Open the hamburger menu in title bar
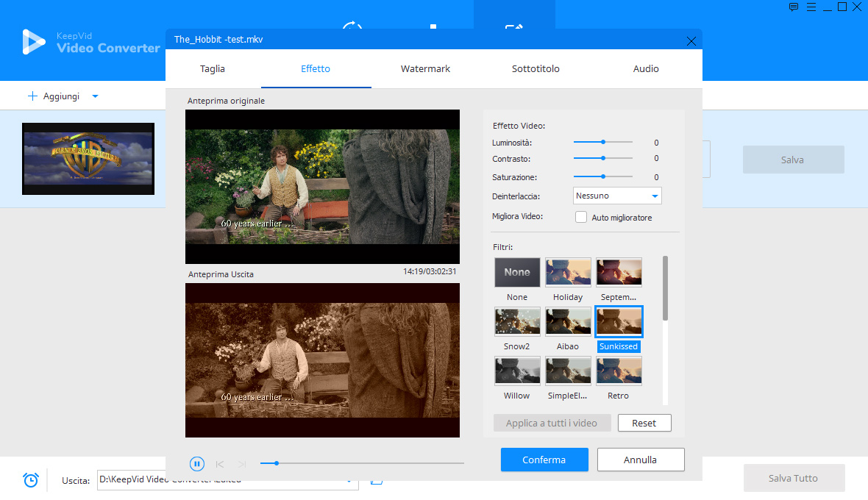Viewport: 868px width, 500px height. coord(811,7)
